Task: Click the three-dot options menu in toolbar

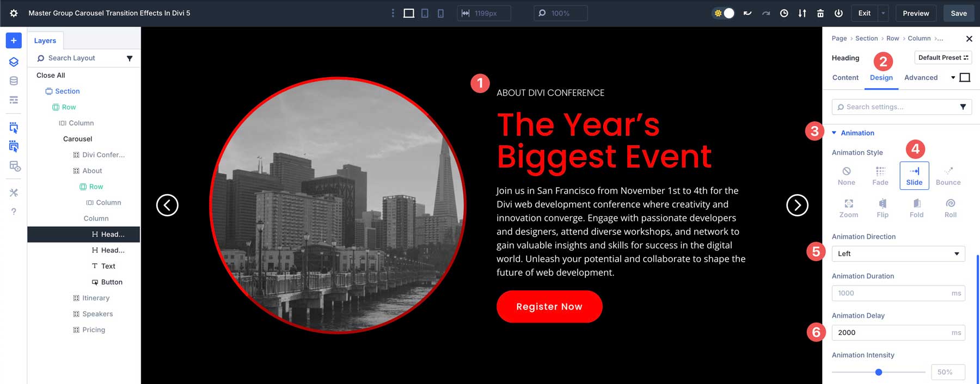Action: 393,13
